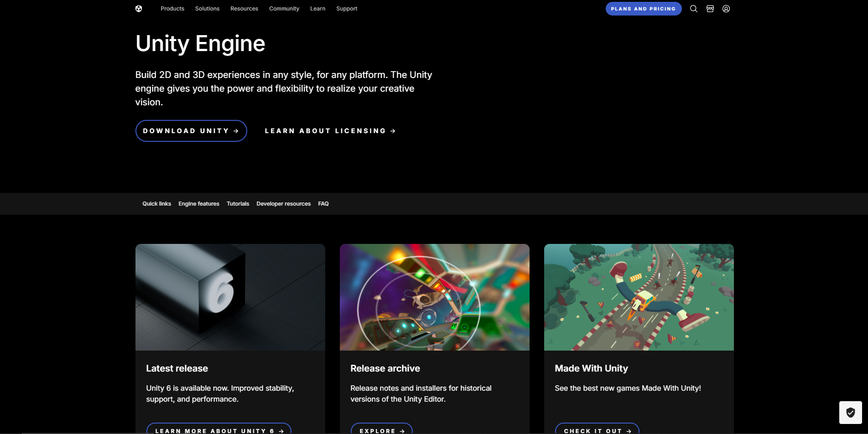Jump to Developer resources section
The width and height of the screenshot is (868, 434).
tap(284, 204)
